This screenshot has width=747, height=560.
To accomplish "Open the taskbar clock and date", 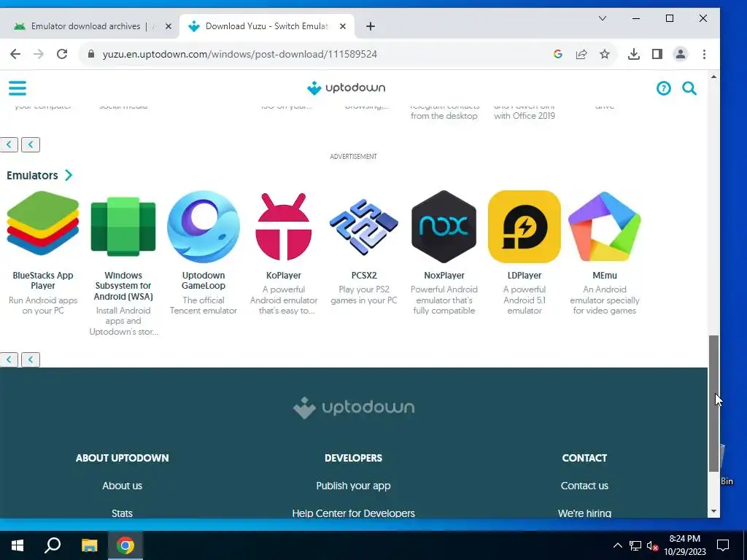I will point(684,545).
